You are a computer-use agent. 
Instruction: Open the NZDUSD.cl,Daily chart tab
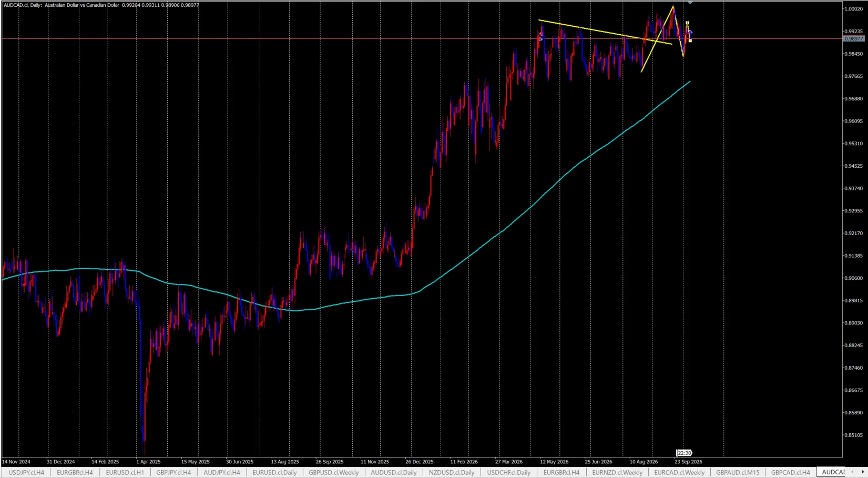point(452,472)
